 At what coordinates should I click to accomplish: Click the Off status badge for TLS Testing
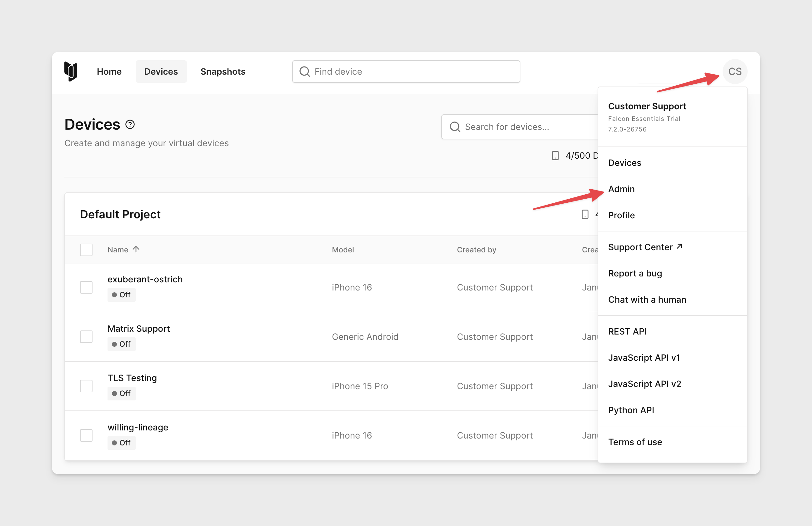(x=122, y=394)
